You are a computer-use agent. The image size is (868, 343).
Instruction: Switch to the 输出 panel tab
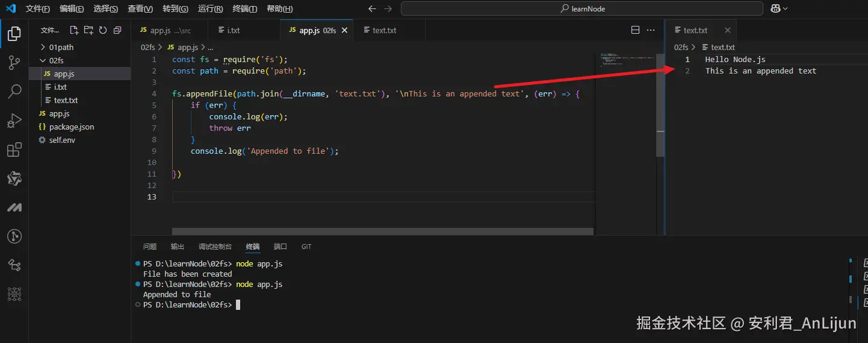point(178,247)
